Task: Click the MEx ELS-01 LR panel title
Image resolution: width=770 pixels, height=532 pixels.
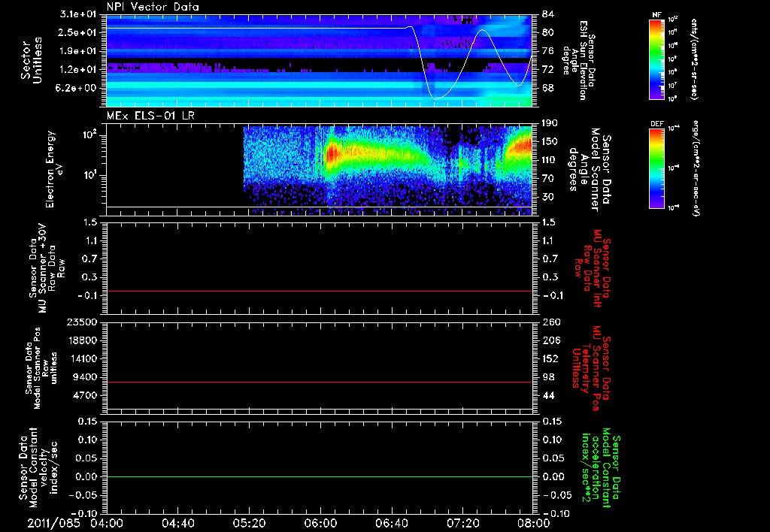Action: [150, 116]
